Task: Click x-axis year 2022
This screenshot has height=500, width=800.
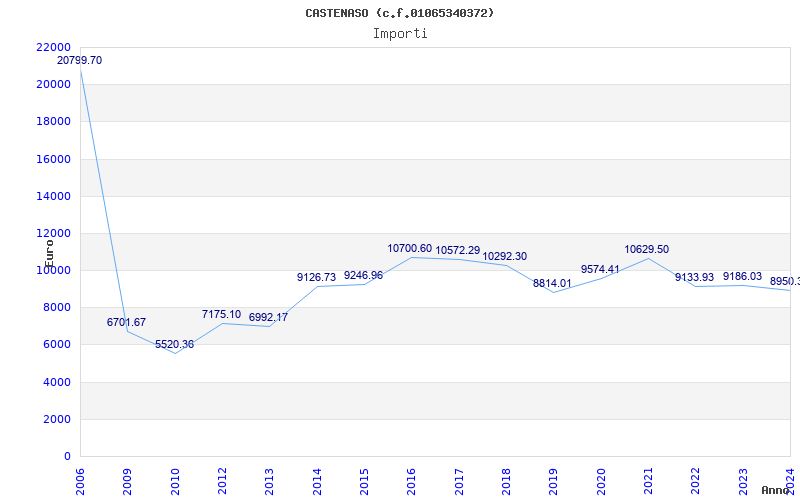Action: tap(695, 481)
